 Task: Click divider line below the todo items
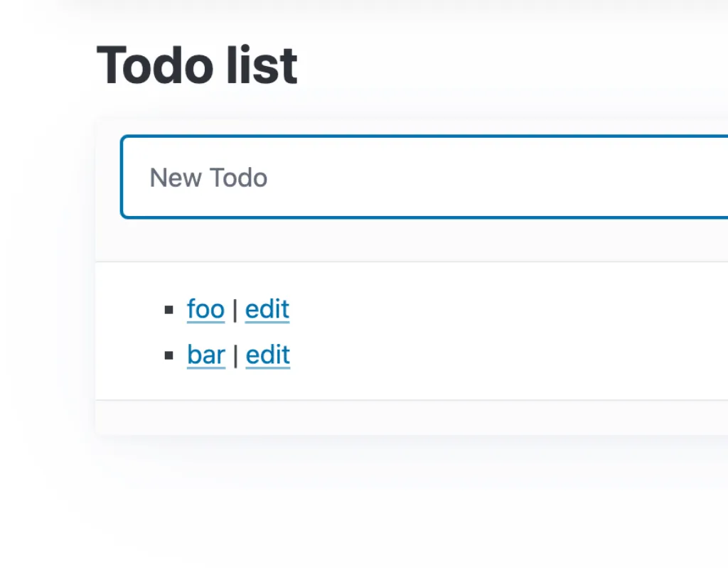412,400
